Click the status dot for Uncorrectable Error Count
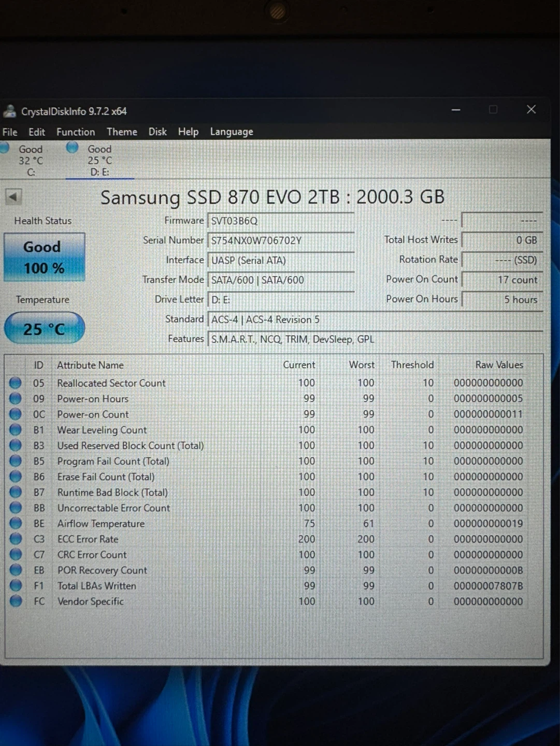The width and height of the screenshot is (560, 746). [x=16, y=507]
